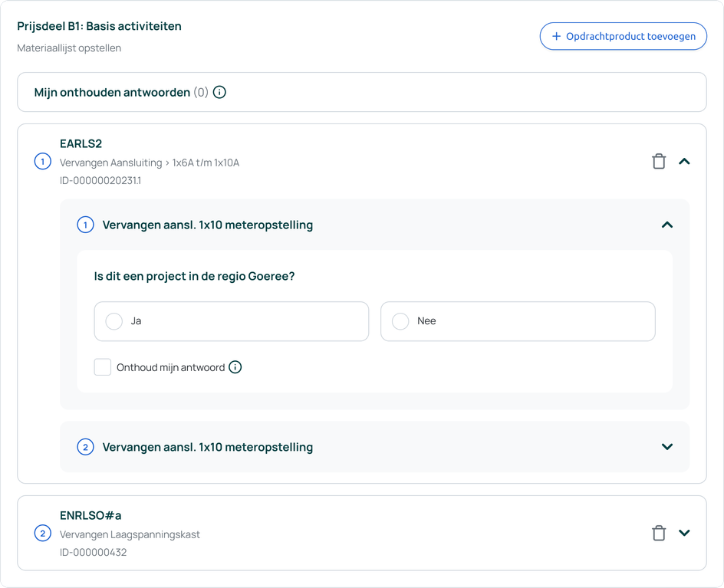
Task: Click the EARLS2 product title
Action: [81, 144]
